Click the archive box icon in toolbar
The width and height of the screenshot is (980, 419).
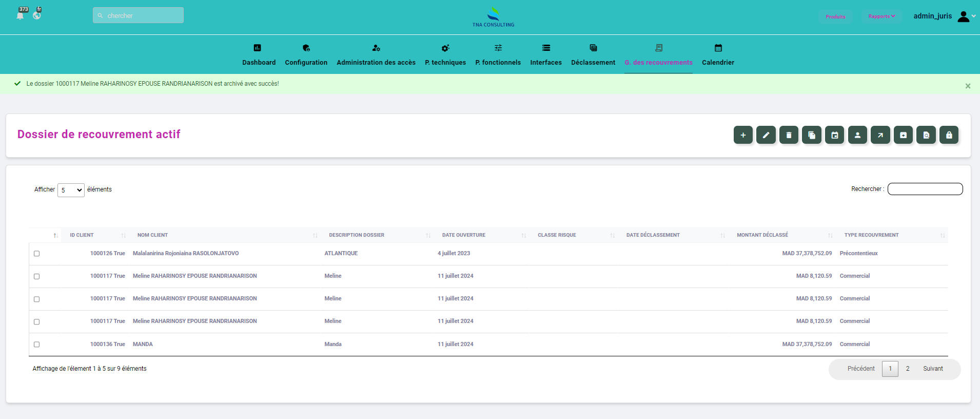click(x=903, y=135)
